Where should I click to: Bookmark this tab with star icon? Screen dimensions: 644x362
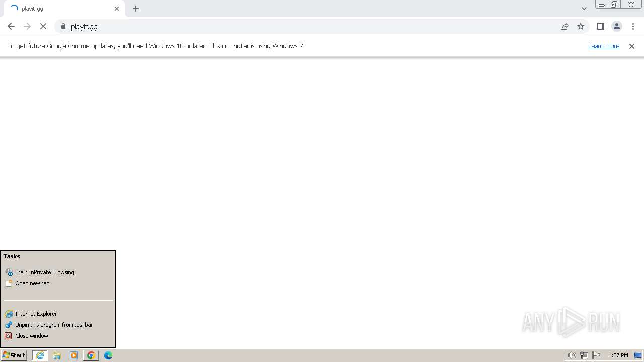pos(581,26)
